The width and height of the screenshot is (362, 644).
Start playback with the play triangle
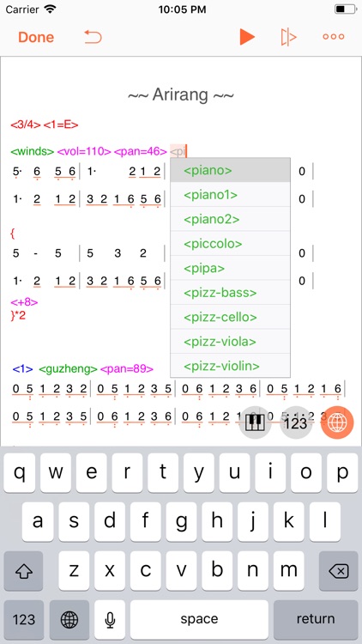247,37
